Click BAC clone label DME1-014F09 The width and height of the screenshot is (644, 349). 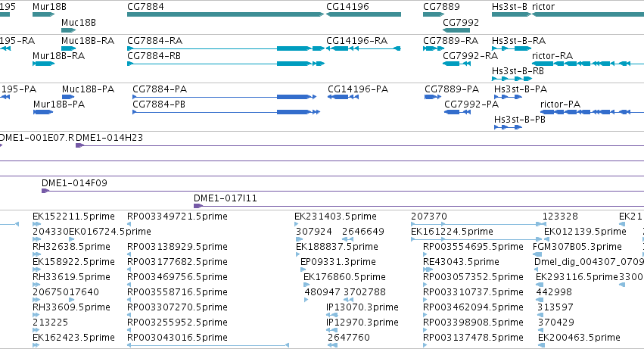(74, 183)
